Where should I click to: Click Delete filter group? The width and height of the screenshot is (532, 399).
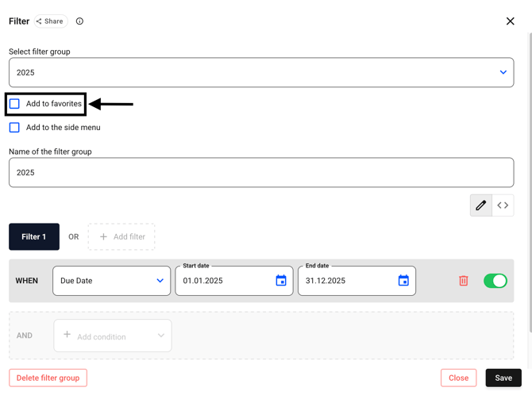click(48, 378)
